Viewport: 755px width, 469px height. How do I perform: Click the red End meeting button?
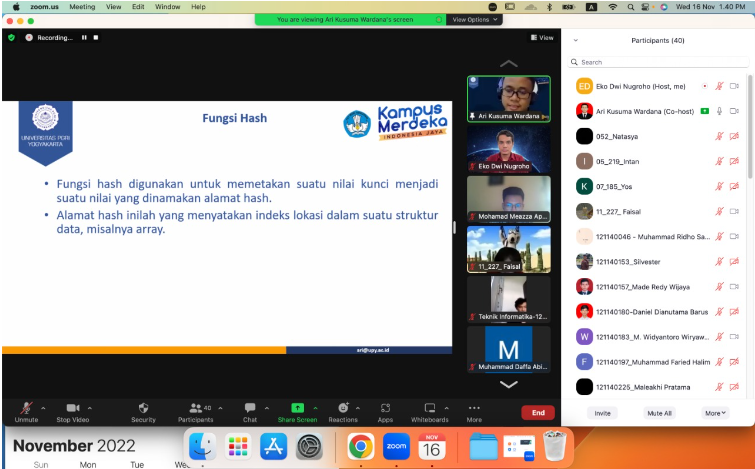(537, 412)
